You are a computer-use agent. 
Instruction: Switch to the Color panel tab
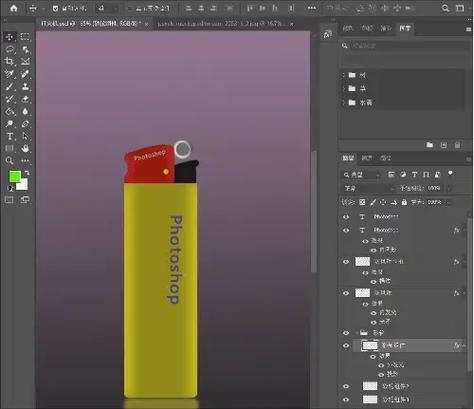pos(348,29)
